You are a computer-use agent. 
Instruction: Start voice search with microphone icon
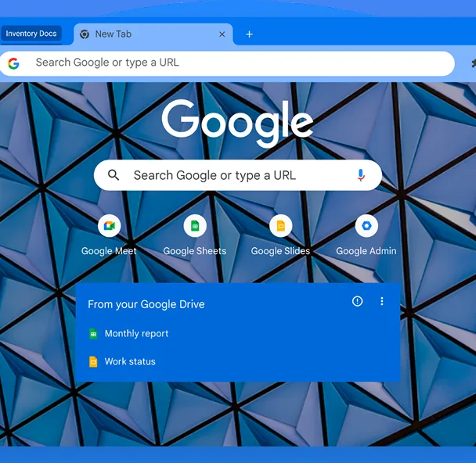(361, 175)
